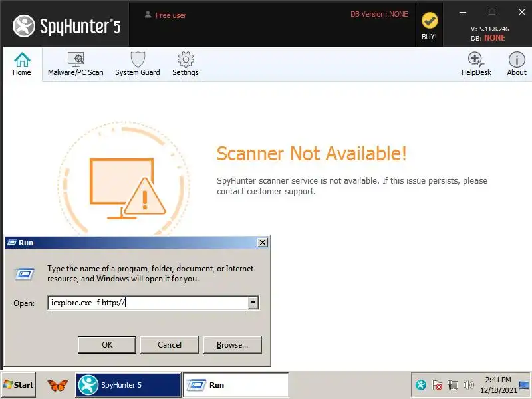Image resolution: width=532 pixels, height=399 pixels.
Task: Click OK in the Run dialog
Action: 107,345
